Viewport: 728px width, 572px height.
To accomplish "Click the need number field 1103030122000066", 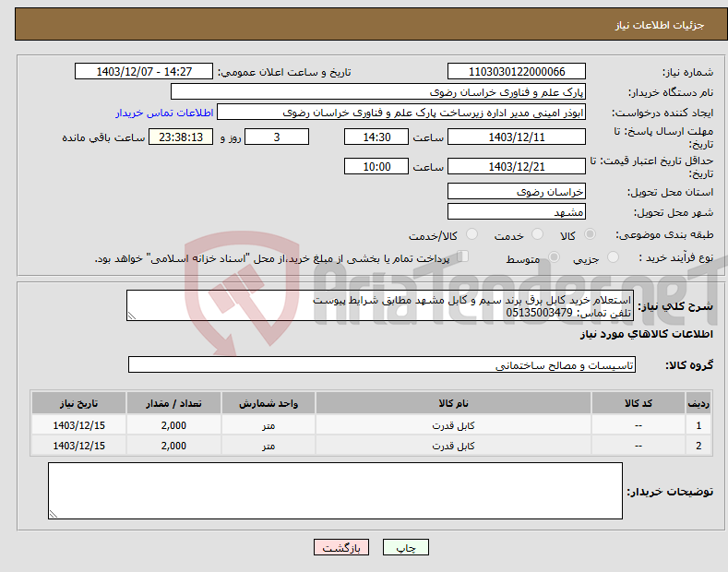I will pyautogui.click(x=517, y=72).
